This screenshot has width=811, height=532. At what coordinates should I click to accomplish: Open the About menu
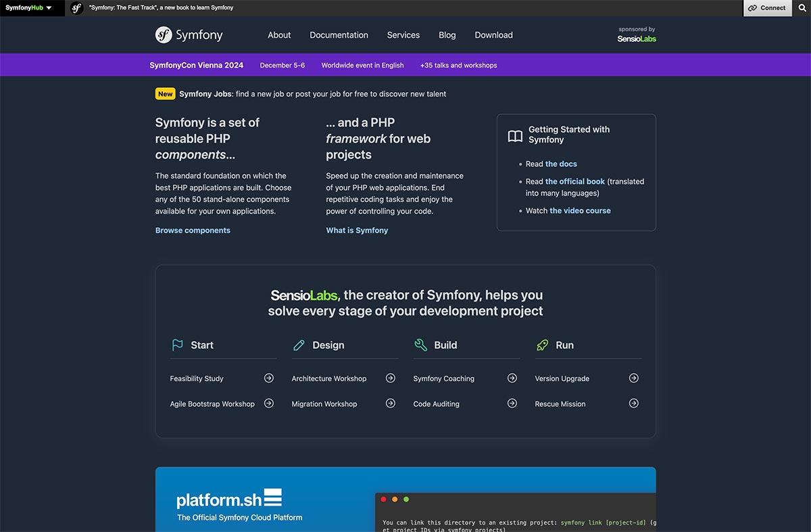click(x=279, y=35)
